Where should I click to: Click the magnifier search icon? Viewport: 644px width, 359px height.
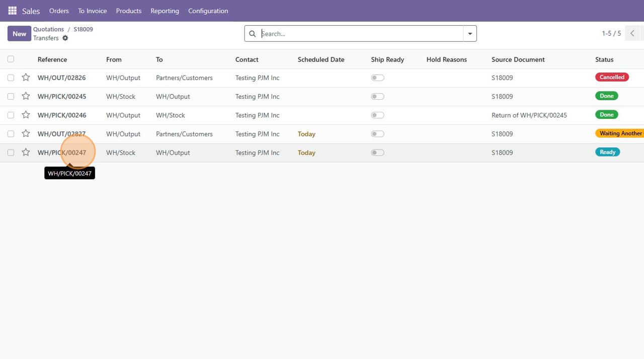point(253,34)
